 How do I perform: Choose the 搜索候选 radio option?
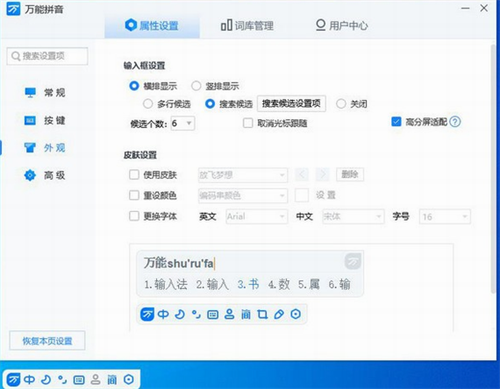[210, 104]
